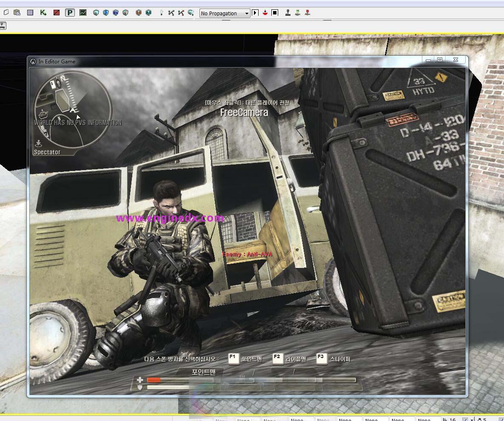Click the path nodes icon with red dot
The height and width of the screenshot is (421, 504).
[181, 12]
